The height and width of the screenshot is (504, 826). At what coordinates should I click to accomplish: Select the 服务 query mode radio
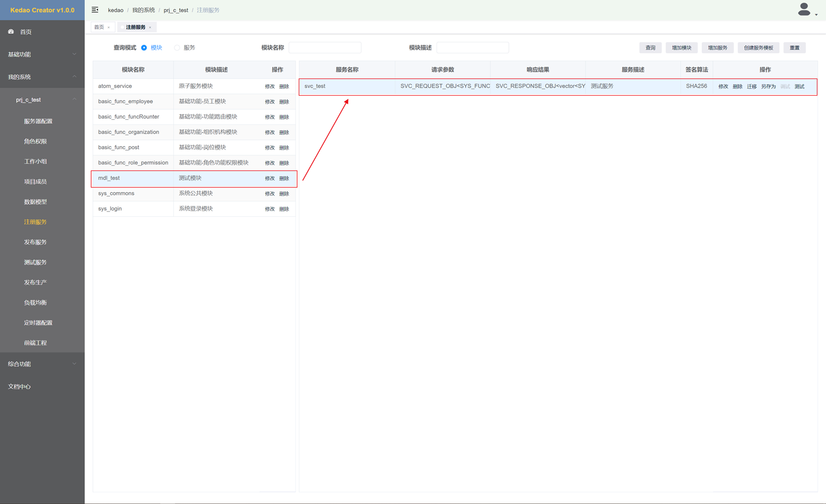point(177,48)
